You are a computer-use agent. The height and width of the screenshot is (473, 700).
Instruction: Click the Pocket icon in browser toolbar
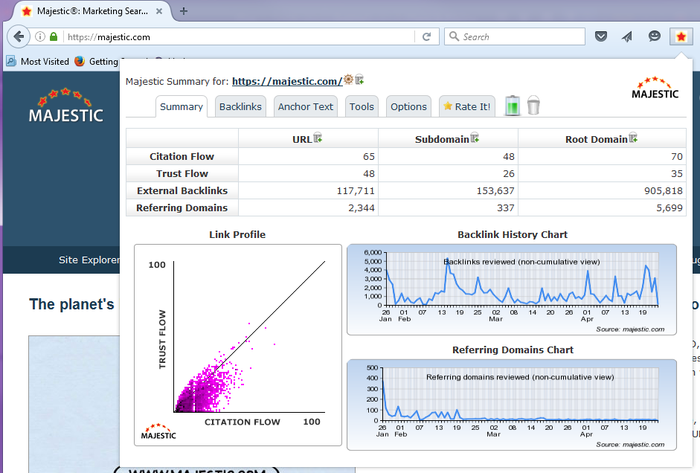coord(601,36)
